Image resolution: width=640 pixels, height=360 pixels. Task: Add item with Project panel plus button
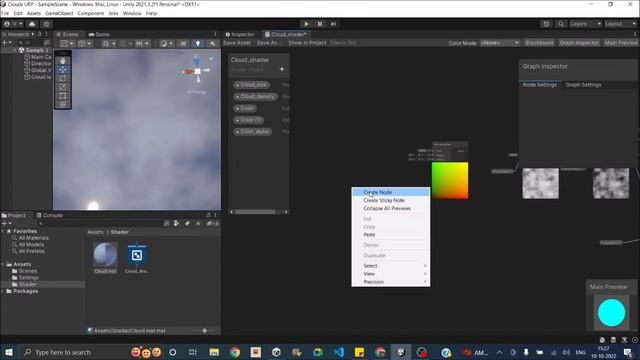[4, 223]
